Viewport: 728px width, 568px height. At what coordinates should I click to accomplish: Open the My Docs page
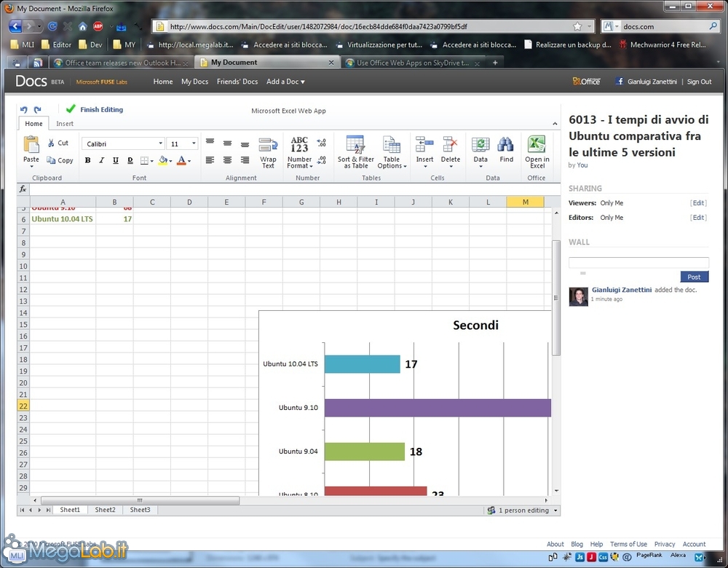pos(194,82)
